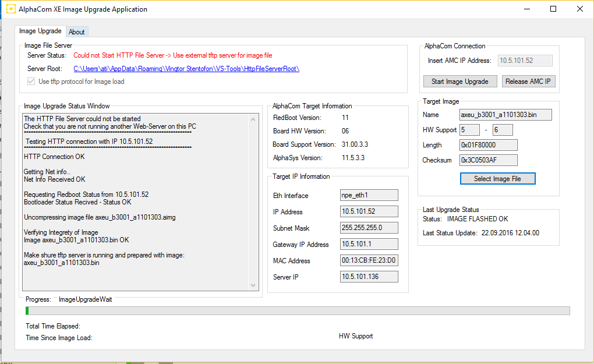This screenshot has width=594, height=364.
Task: Open the HttpFileServerRoot server root link
Action: [186, 69]
